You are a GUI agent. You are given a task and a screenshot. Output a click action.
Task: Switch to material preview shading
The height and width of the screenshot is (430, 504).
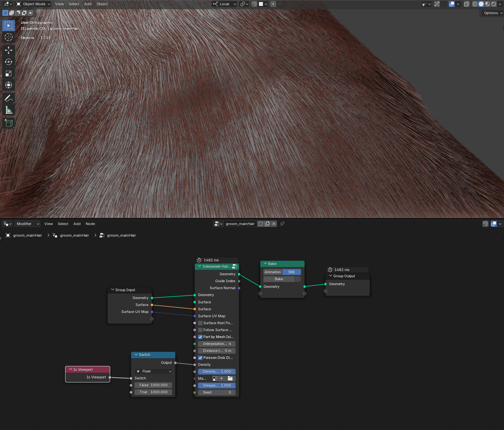(487, 4)
